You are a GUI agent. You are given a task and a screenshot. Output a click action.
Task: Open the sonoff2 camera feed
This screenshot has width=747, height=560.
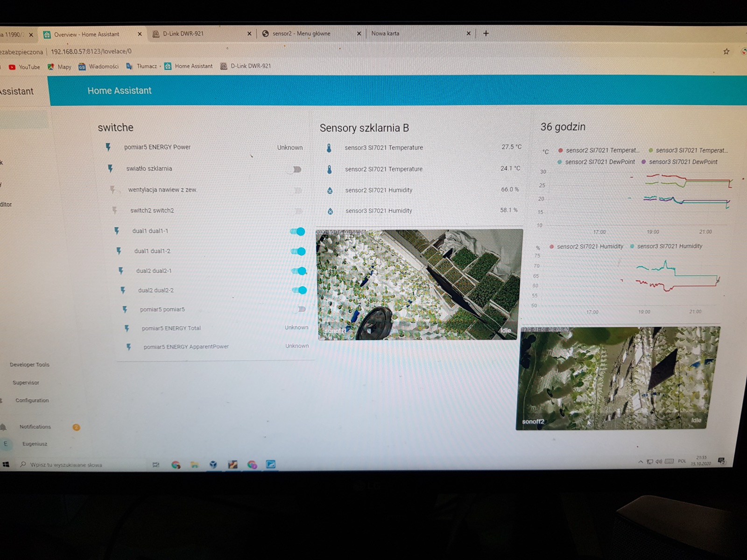point(618,378)
